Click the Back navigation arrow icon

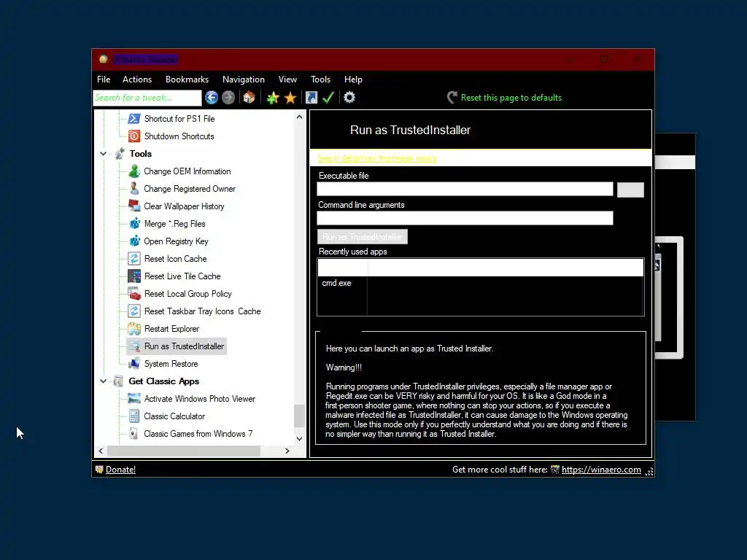pos(212,98)
